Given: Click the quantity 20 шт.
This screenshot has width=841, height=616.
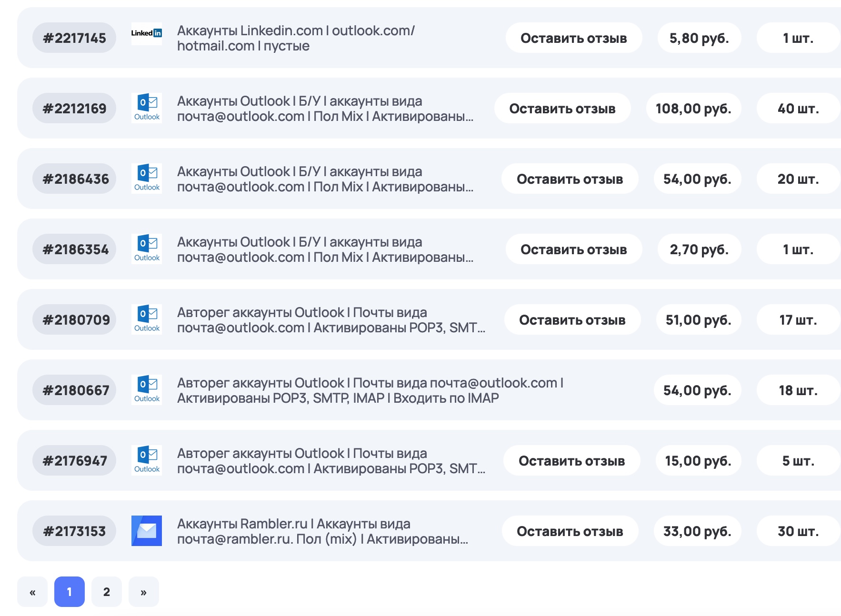Looking at the screenshot, I should point(798,179).
